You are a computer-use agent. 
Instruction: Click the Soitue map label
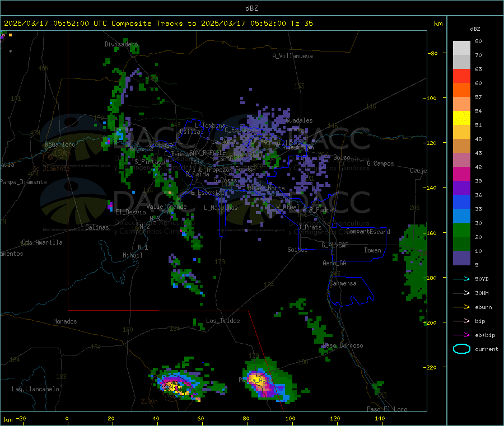click(297, 250)
